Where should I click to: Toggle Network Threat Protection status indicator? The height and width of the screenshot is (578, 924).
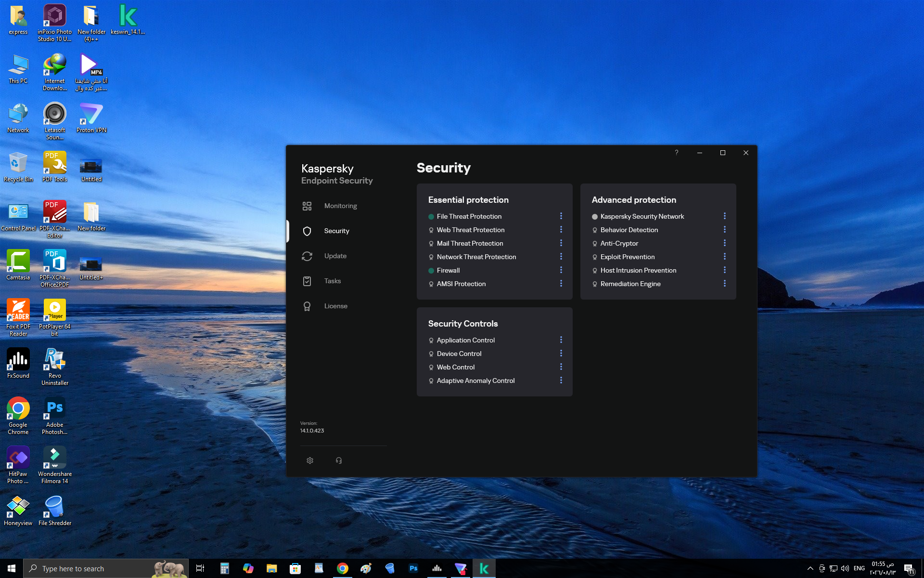pos(431,257)
